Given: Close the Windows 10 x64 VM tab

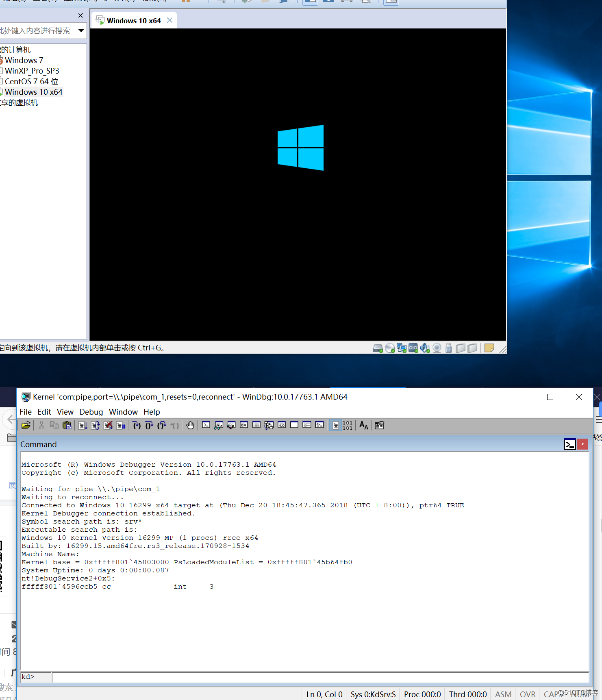Looking at the screenshot, I should (x=170, y=20).
